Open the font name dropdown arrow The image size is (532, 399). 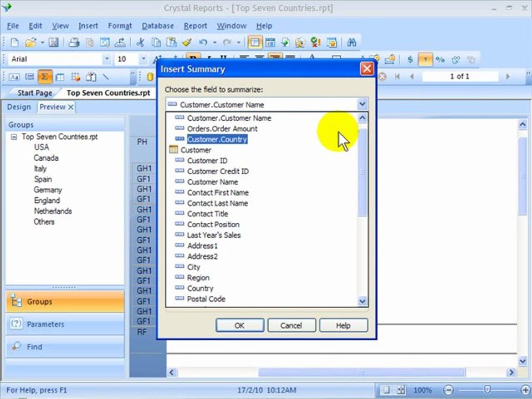coord(107,59)
